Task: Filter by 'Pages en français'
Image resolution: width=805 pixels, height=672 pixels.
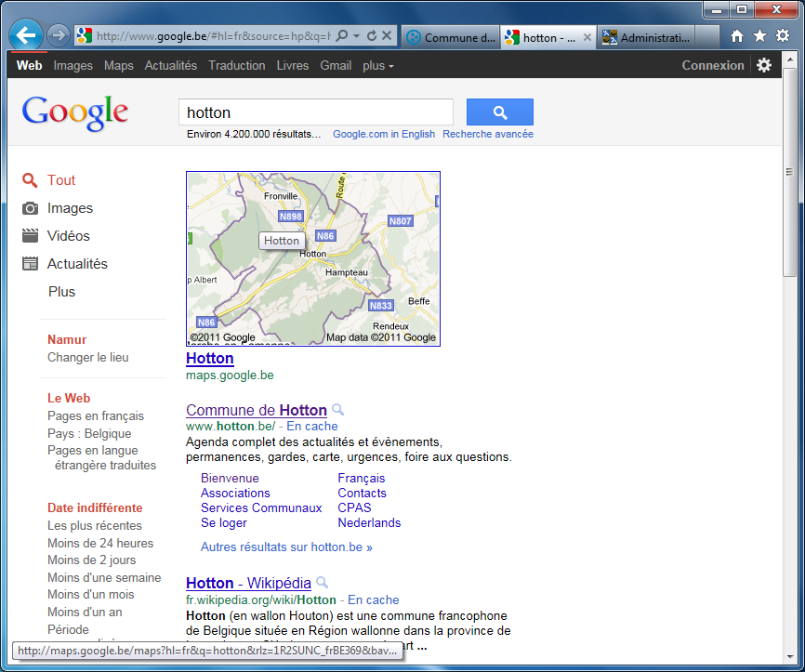Action: 96,415
